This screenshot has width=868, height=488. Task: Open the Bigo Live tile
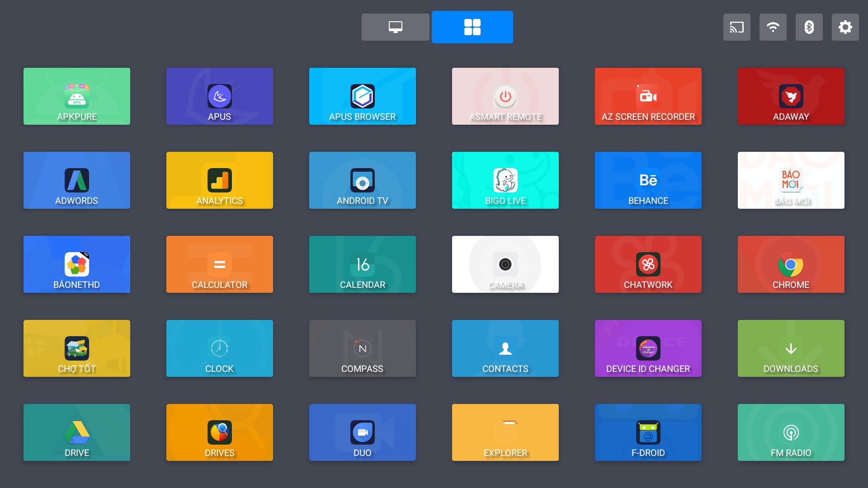(505, 180)
